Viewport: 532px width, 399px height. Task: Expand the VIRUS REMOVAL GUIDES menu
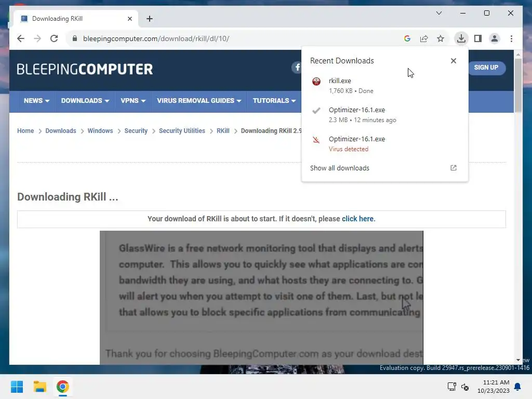click(x=199, y=101)
